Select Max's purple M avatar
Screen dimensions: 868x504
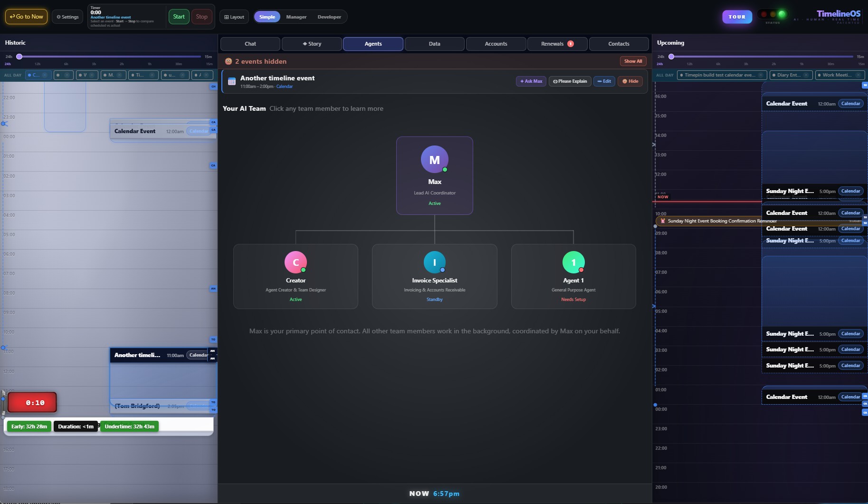[434, 160]
